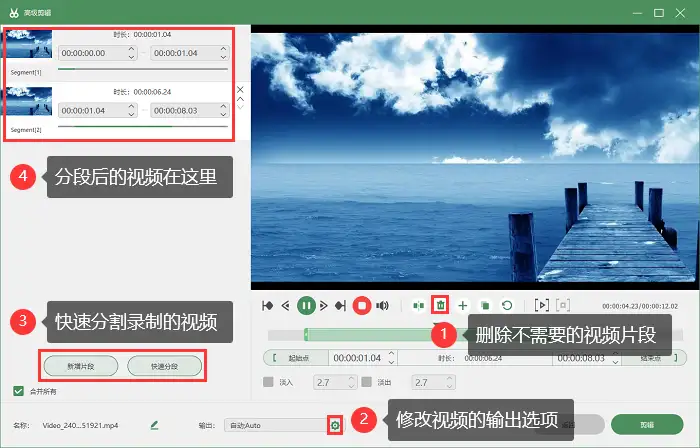Screen dimensions: 700x448
Task: Increase Segment[2] end time with up arrow
Action: click(x=224, y=107)
